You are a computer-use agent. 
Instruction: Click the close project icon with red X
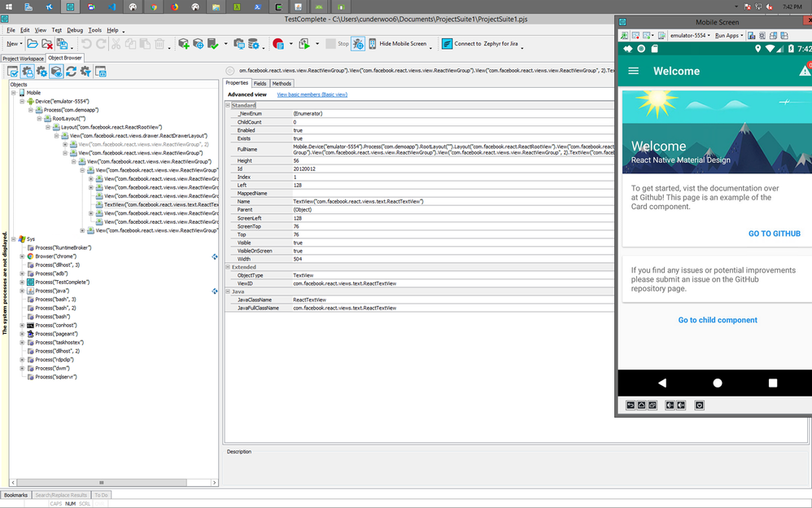coord(47,44)
